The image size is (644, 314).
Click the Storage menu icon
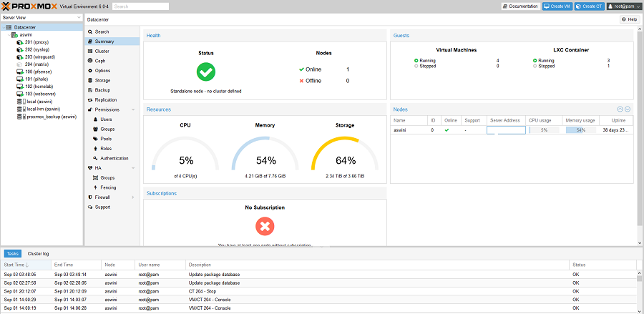coord(90,80)
